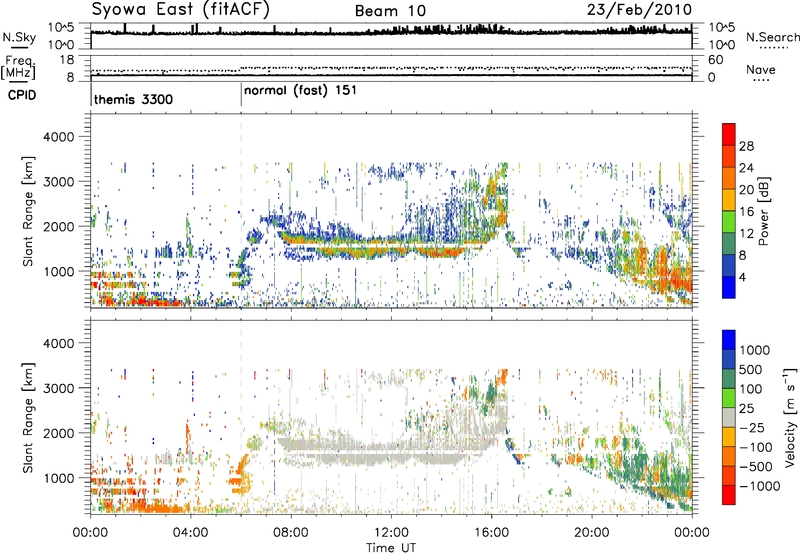Click the 'Power [dB]' colorbar label

click(763, 211)
